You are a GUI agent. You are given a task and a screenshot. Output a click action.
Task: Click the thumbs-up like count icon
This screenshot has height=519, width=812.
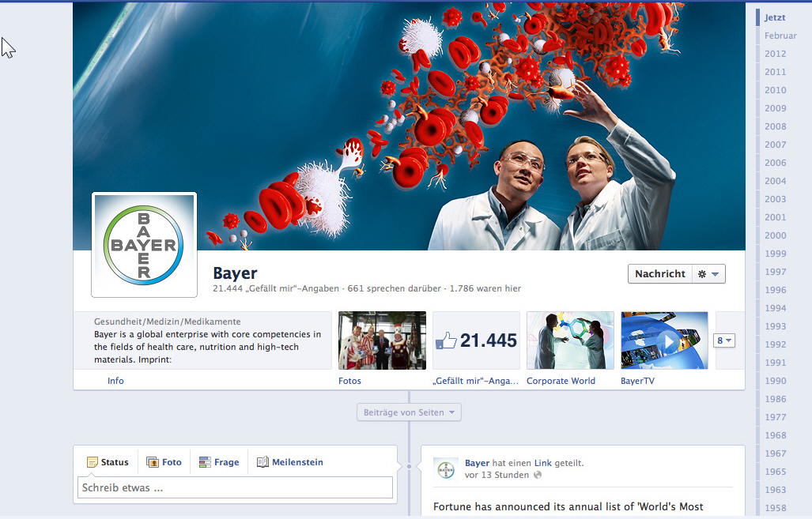[x=446, y=340]
